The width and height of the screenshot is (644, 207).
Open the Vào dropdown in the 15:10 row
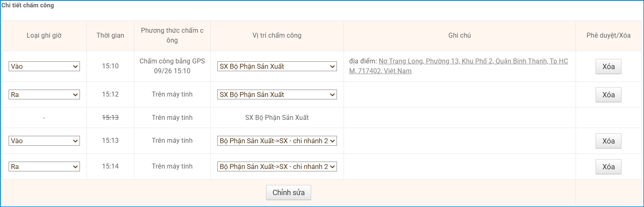coord(44,66)
